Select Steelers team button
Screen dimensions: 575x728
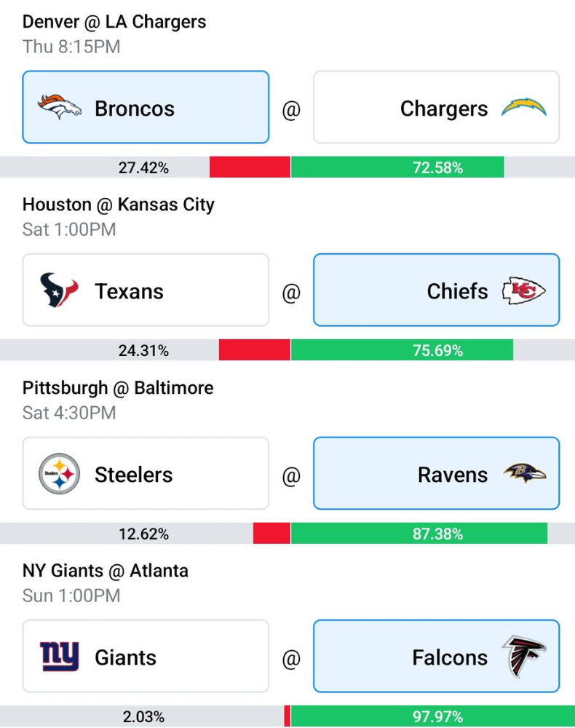click(x=146, y=473)
